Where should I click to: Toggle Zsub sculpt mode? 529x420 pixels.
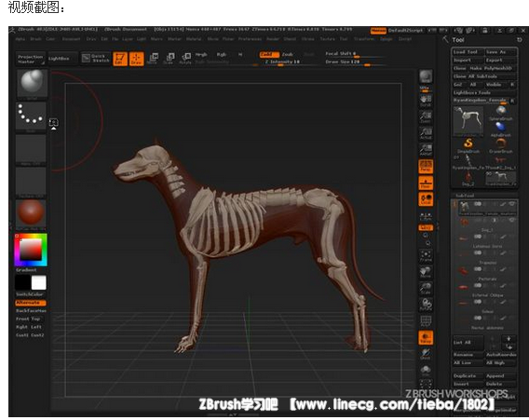pyautogui.click(x=288, y=55)
